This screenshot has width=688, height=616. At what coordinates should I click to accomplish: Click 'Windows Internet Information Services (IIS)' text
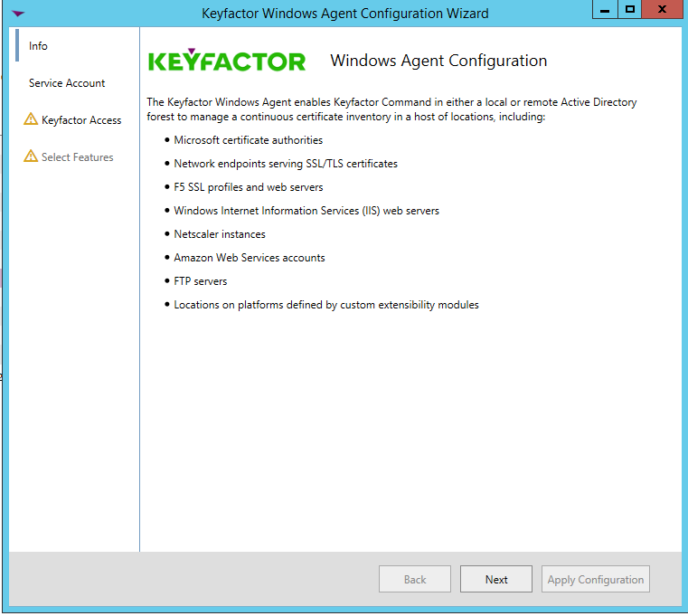[x=277, y=211]
